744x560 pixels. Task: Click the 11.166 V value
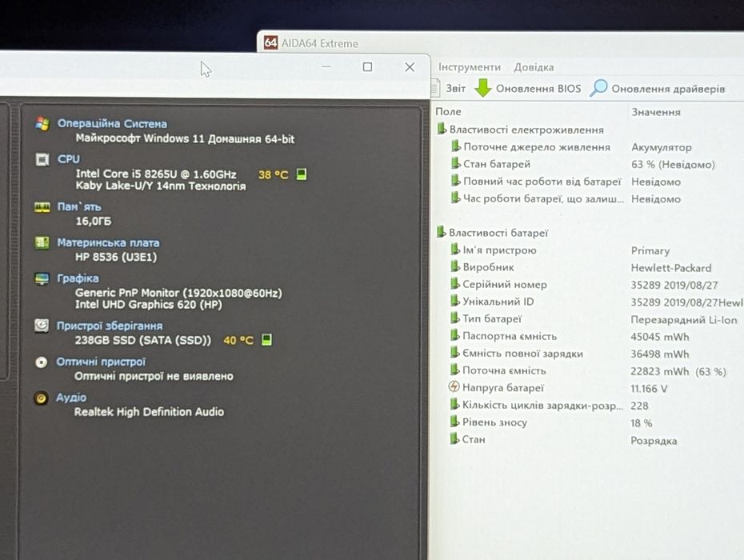tap(649, 389)
